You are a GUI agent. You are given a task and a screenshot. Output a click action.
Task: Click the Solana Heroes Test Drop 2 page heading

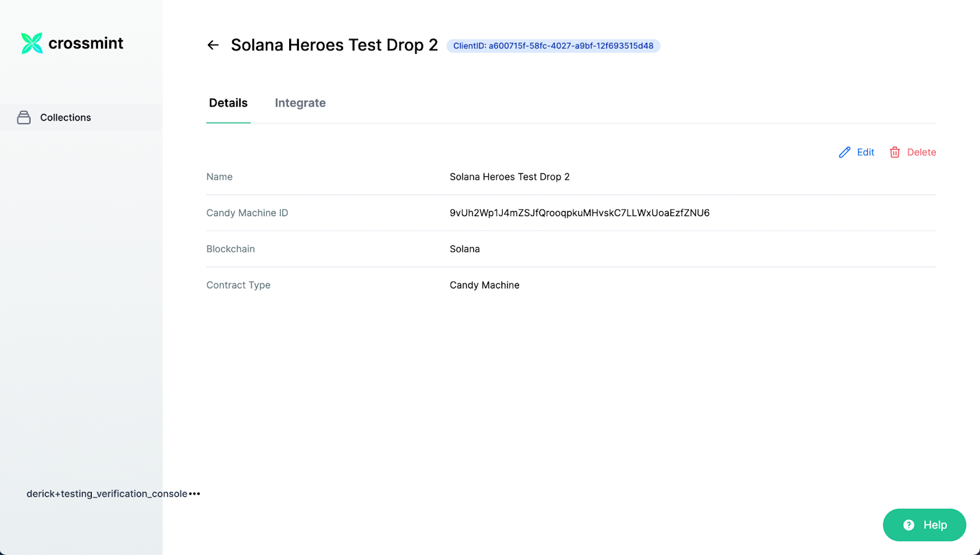[334, 45]
